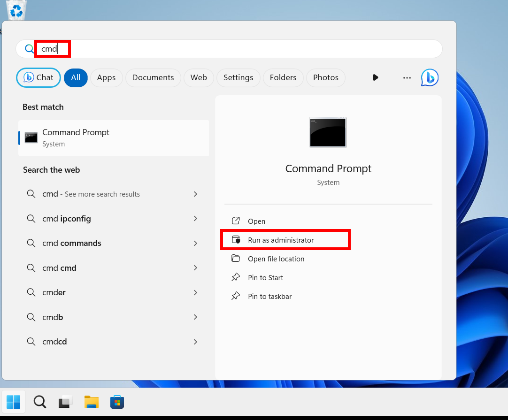Switch to the Settings filter tab
Screen dimensions: 508x420
click(238, 78)
